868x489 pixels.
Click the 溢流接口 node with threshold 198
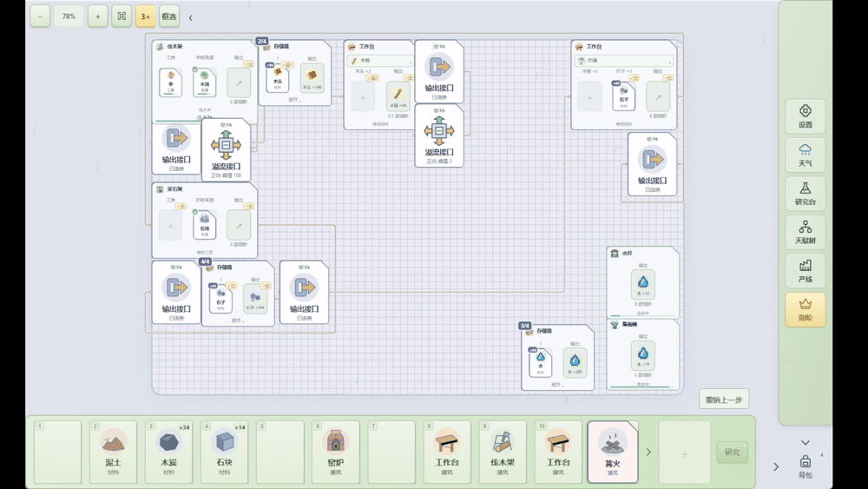[226, 149]
